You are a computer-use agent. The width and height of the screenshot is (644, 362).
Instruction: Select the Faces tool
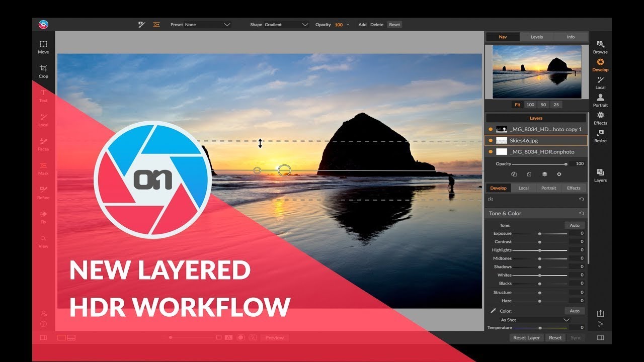[x=43, y=144]
